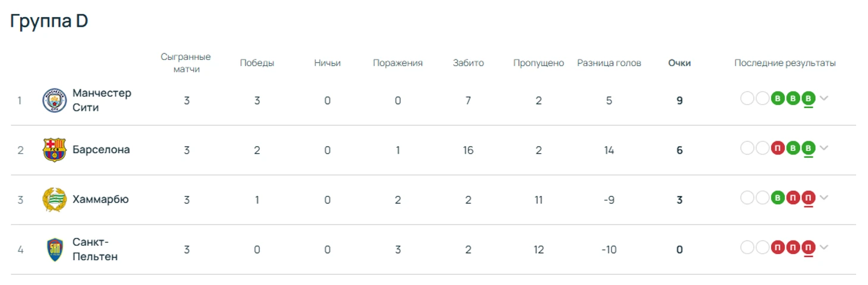
Task: Open the Хаммарбю team name link
Action: point(100,199)
